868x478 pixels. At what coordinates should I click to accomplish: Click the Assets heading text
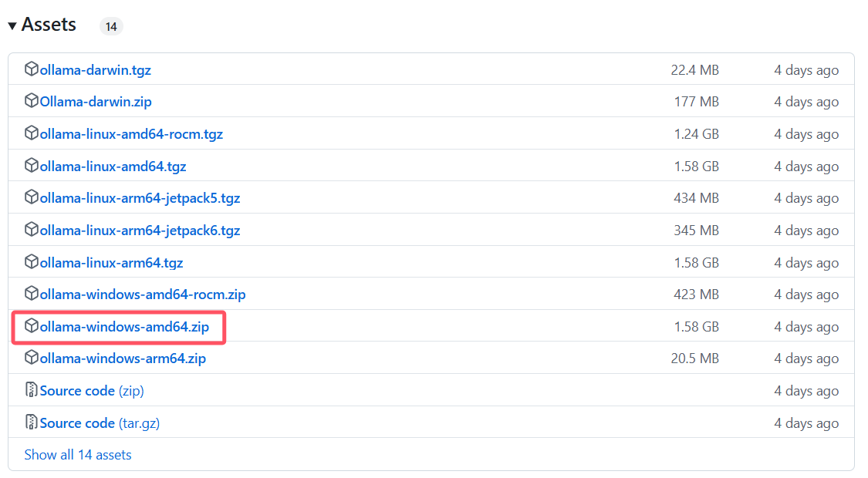[49, 25]
